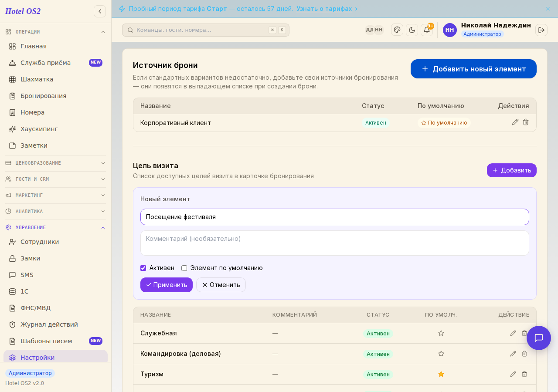558x392 pixels.
Task: Click the НН user avatar
Action: (x=450, y=30)
